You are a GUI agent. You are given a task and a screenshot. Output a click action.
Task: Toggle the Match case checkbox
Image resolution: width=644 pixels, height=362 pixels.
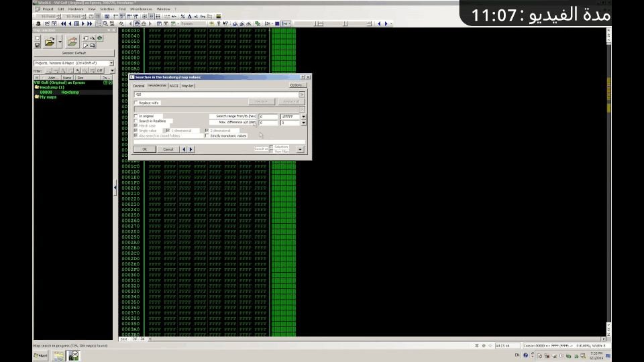(x=136, y=125)
